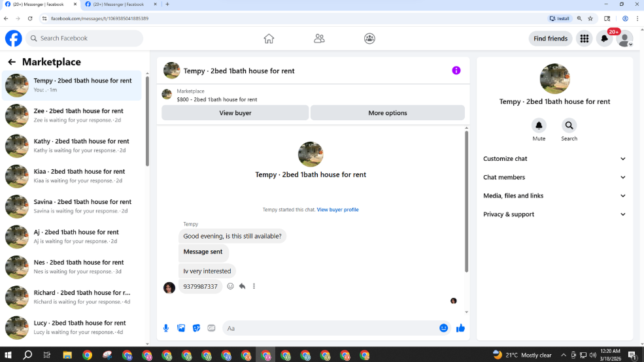The width and height of the screenshot is (644, 362).
Task: Mute this conversation with the bell icon
Action: pyautogui.click(x=539, y=125)
